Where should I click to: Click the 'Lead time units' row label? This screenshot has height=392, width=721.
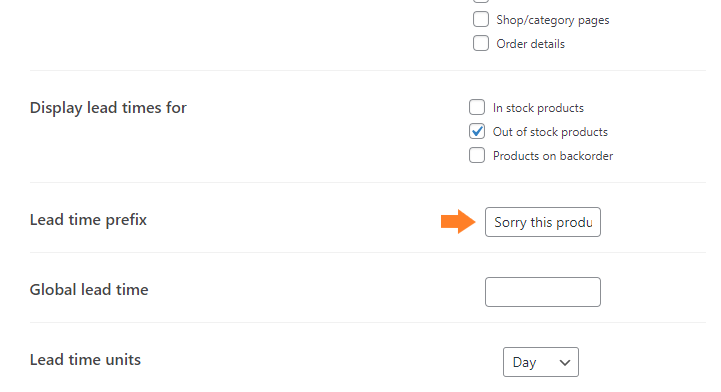coord(85,359)
